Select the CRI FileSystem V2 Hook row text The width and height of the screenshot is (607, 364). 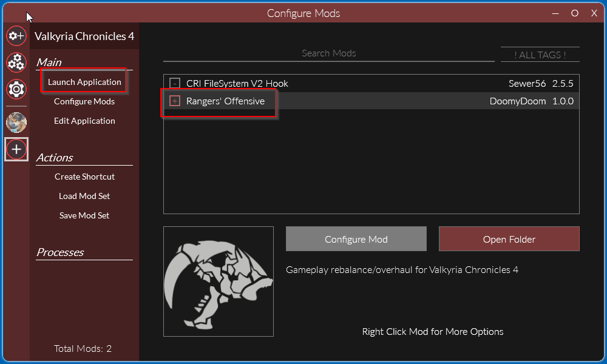[x=237, y=83]
